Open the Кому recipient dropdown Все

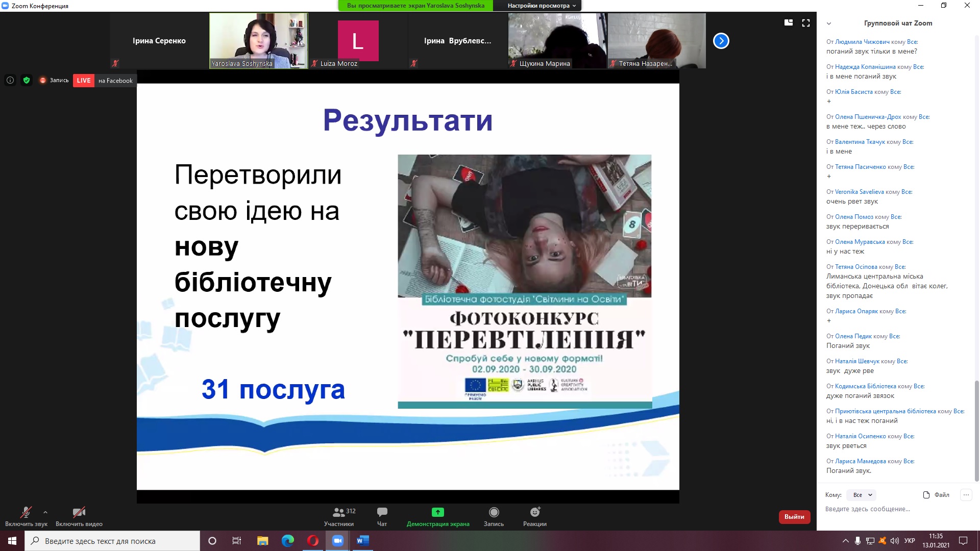862,495
